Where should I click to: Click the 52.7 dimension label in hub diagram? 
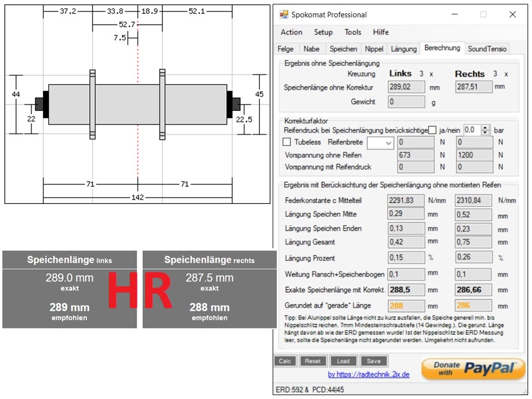127,24
